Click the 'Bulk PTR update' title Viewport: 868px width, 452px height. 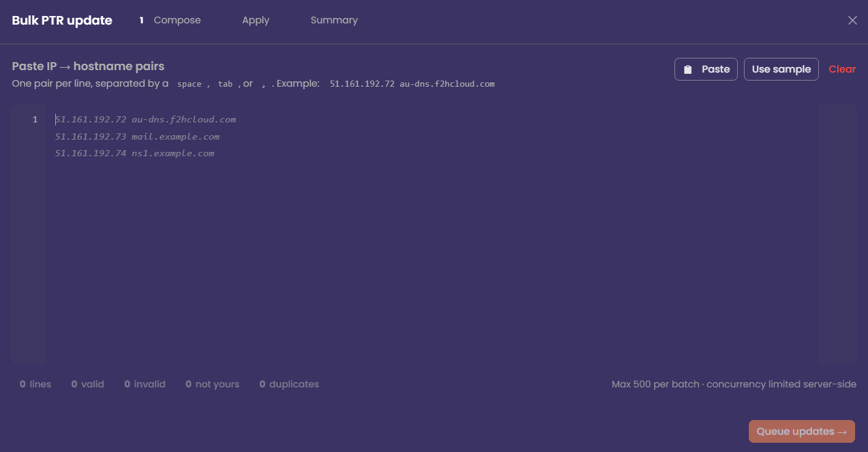(62, 20)
